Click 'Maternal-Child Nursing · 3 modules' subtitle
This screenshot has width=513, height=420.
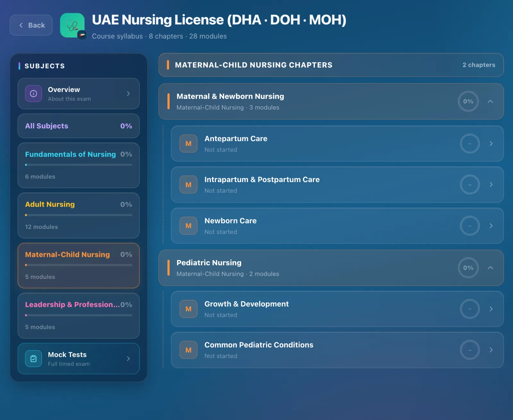pyautogui.click(x=228, y=108)
